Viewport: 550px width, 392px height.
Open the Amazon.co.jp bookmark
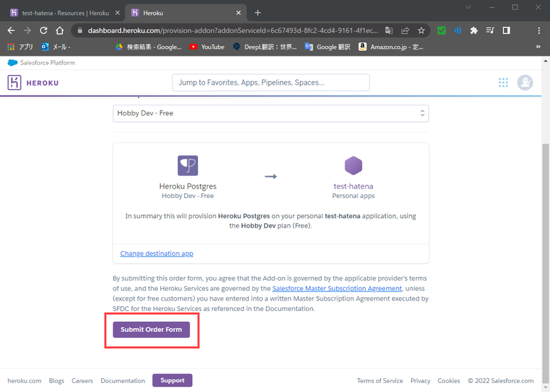[x=390, y=47]
